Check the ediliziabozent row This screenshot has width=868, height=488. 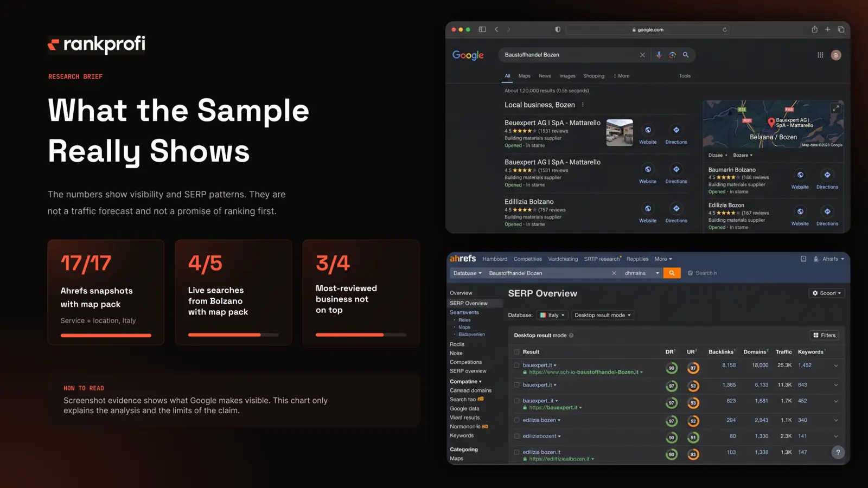[x=516, y=436]
